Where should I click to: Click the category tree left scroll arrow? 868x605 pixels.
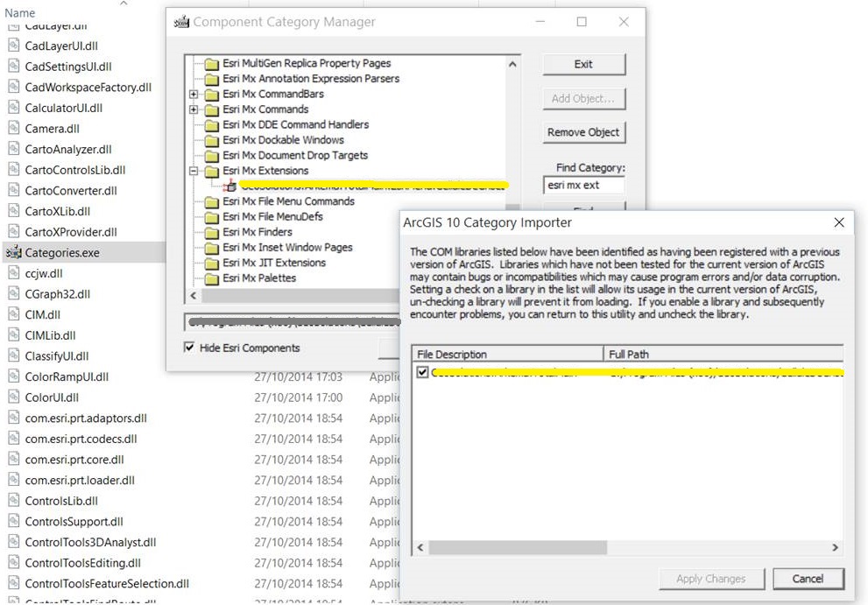click(194, 296)
